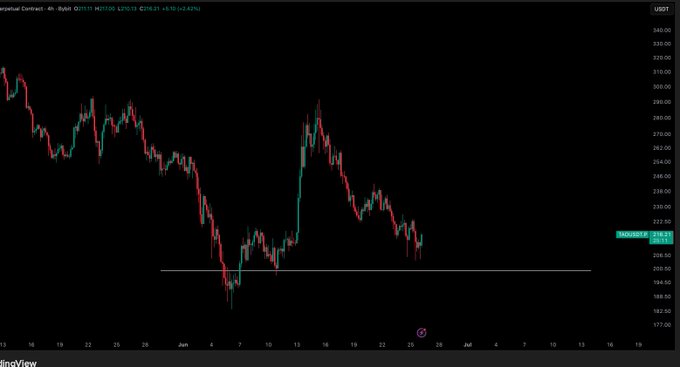This screenshot has height=367, width=680.
Task: Click the 320.00 price axis label
Action: pos(661,58)
